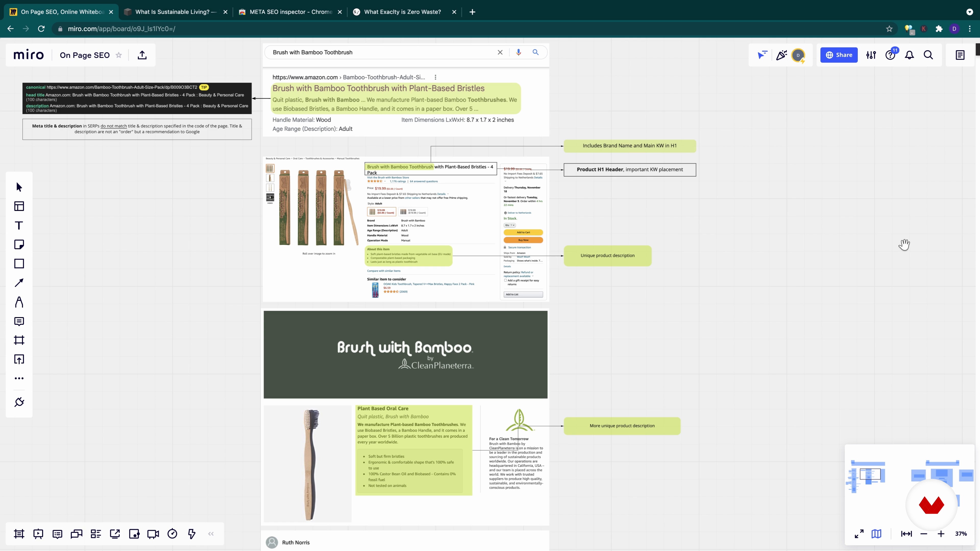Select the Connection line arrow tool
The height and width of the screenshot is (551, 980).
19,283
